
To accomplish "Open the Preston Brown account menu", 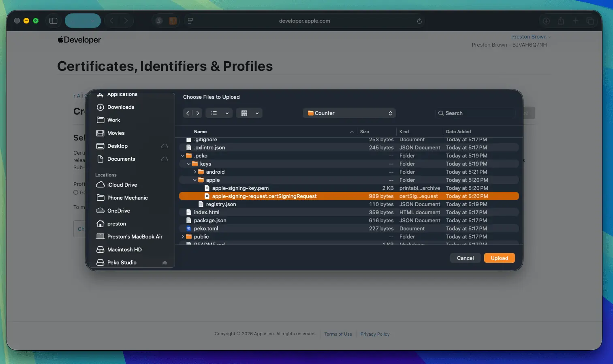I will 531,37.
